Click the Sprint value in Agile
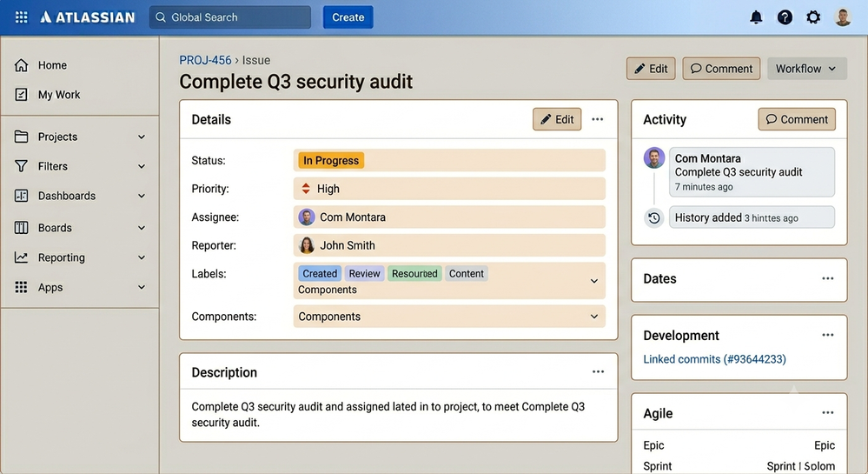 click(800, 466)
